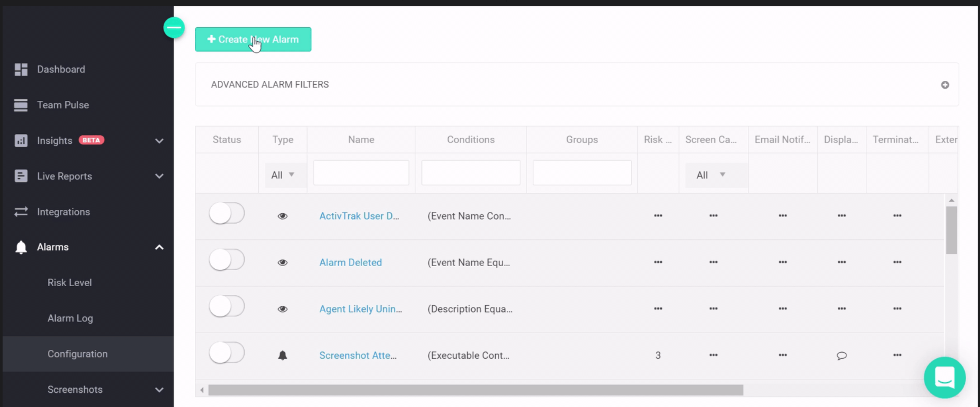
Task: Click the risk value 3 cell
Action: click(658, 355)
